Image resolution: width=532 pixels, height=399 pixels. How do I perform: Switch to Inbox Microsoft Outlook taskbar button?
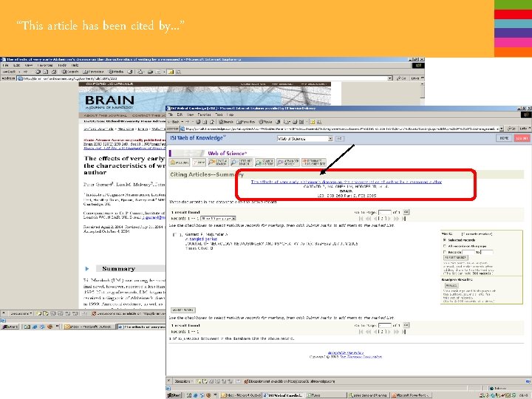241,395
